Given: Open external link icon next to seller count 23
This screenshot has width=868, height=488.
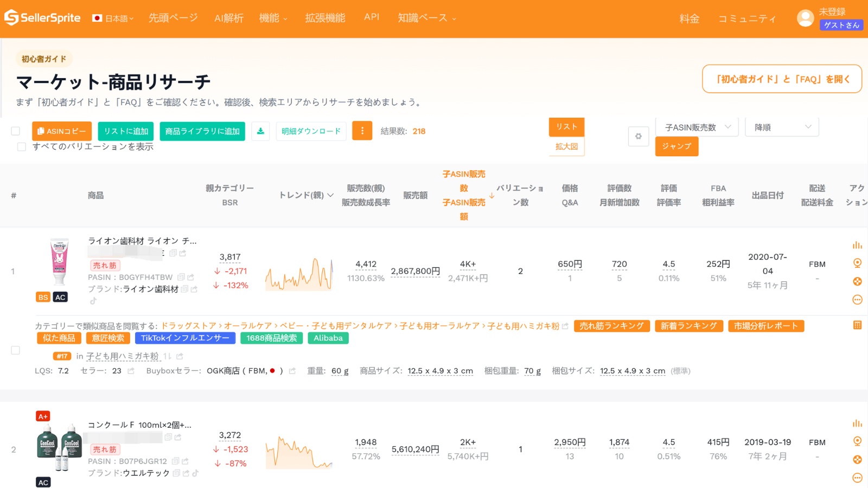Looking at the screenshot, I should 131,371.
